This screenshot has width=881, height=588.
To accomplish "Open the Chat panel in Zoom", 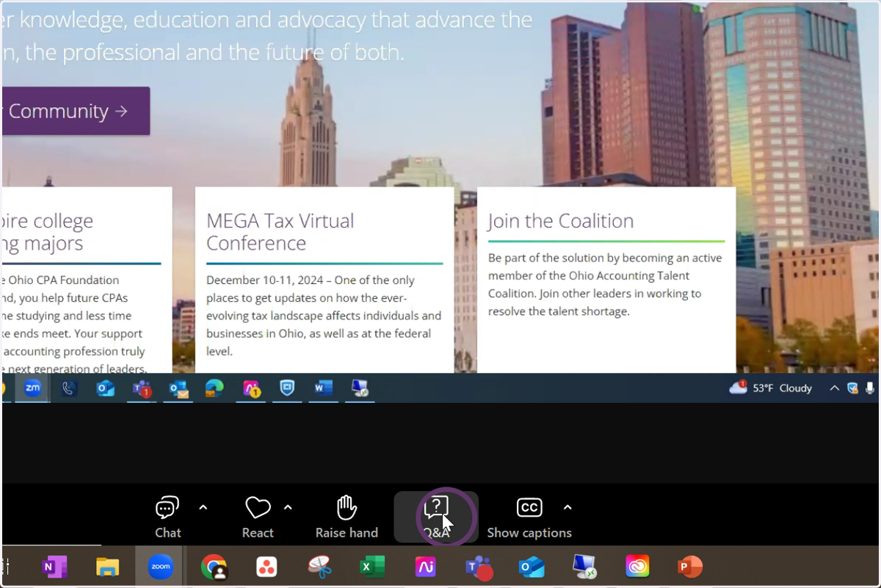I will point(167,517).
